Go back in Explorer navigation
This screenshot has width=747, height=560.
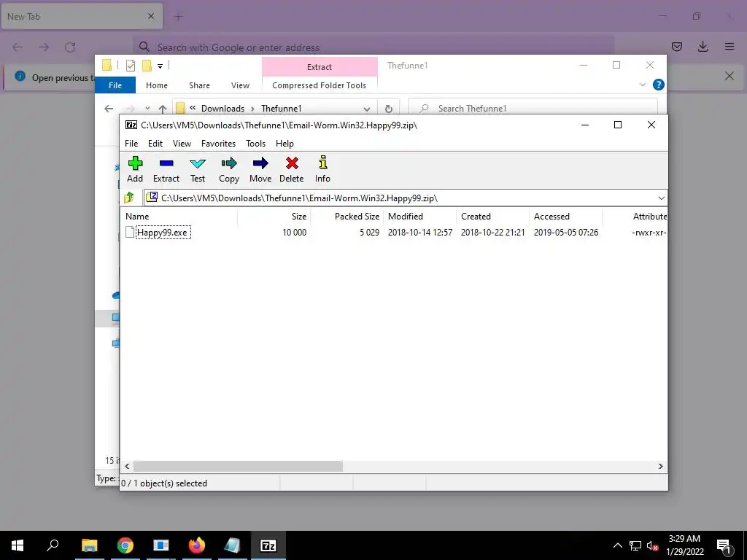pos(109,109)
